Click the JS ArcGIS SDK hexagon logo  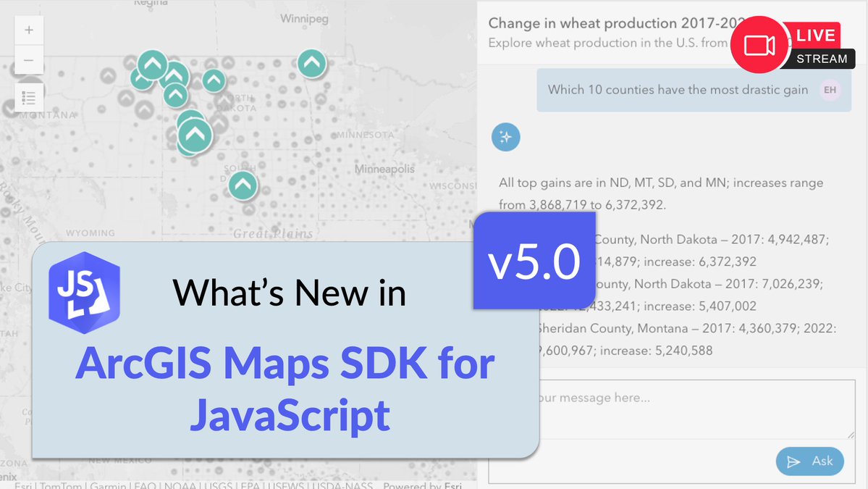[x=85, y=293]
